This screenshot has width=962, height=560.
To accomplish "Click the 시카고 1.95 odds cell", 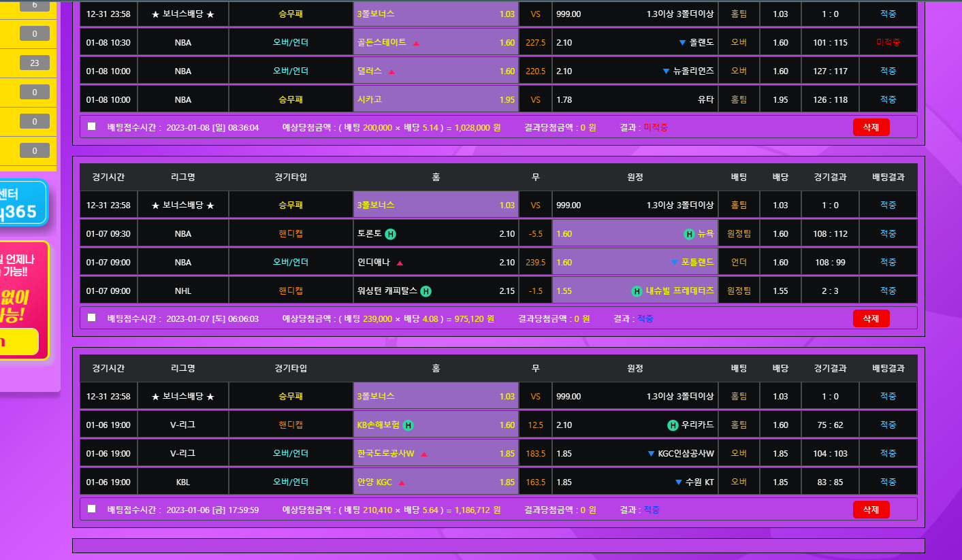I will [x=436, y=99].
